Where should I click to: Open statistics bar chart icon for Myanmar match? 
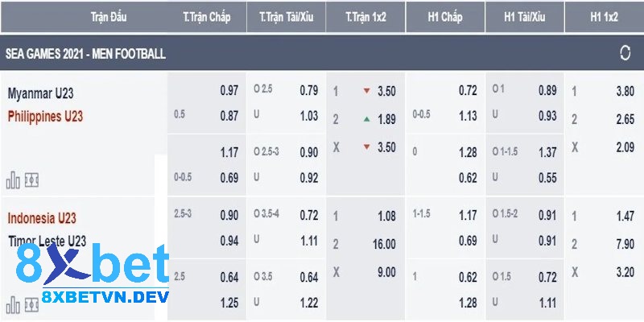(x=13, y=180)
